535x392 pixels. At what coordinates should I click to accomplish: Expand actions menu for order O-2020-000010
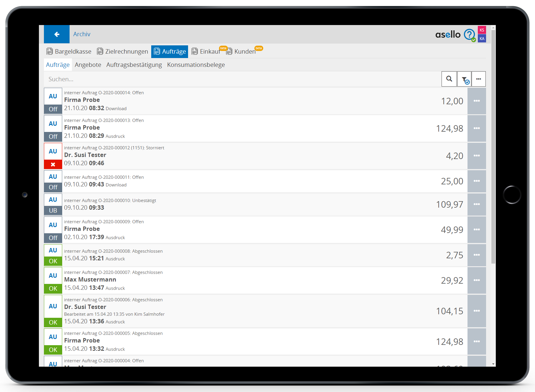point(476,204)
